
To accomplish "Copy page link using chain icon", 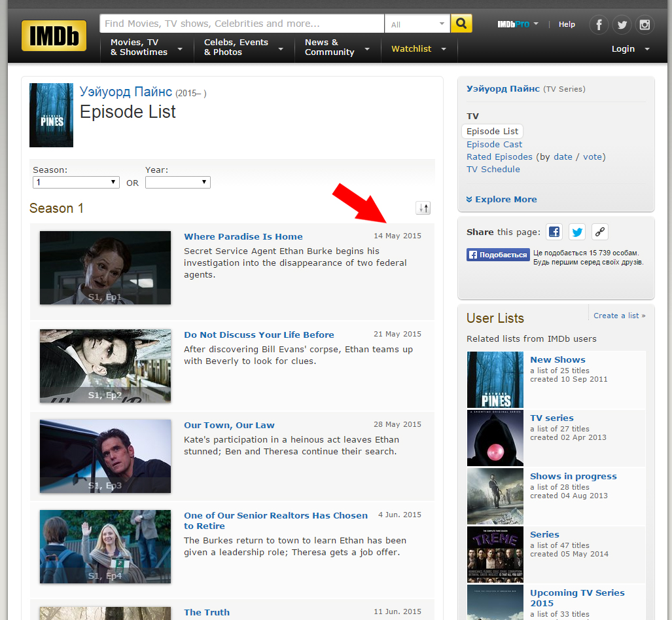I will (x=599, y=232).
